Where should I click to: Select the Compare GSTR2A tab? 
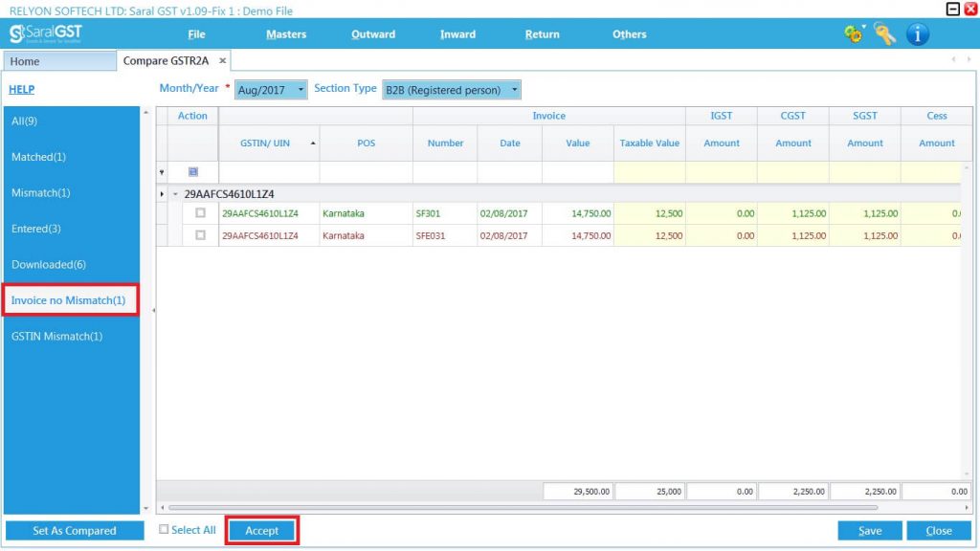click(167, 60)
